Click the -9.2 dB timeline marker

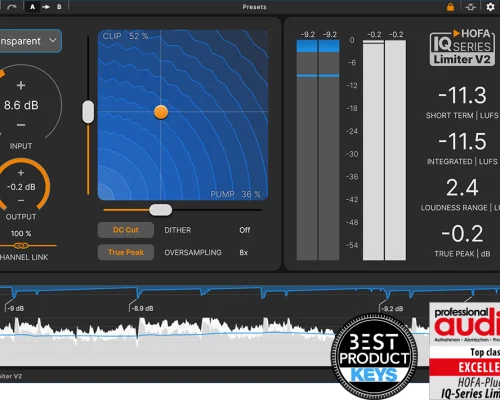392,309
